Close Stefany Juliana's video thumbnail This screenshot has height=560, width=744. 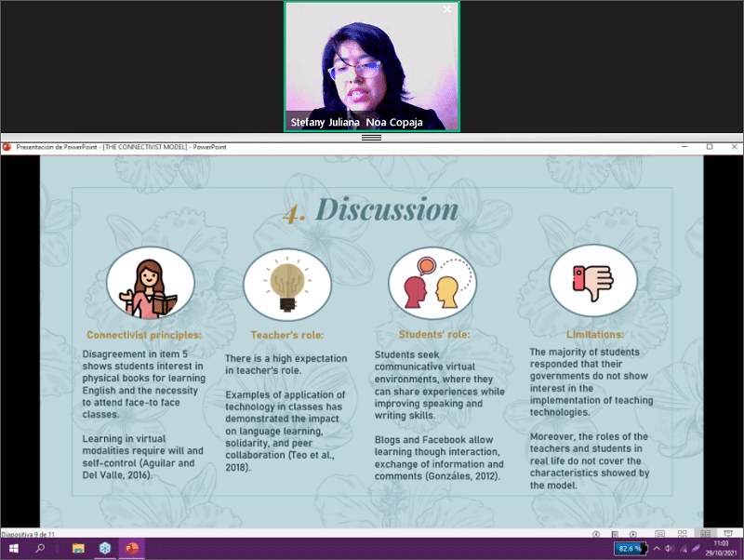446,9
